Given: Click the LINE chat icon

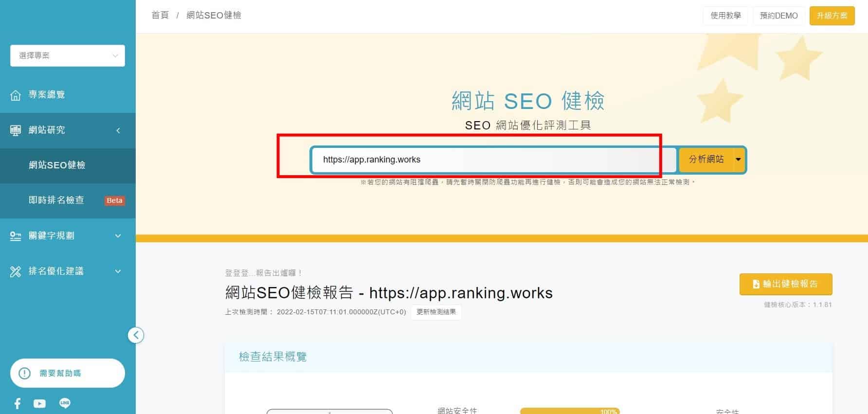Looking at the screenshot, I should [65, 403].
